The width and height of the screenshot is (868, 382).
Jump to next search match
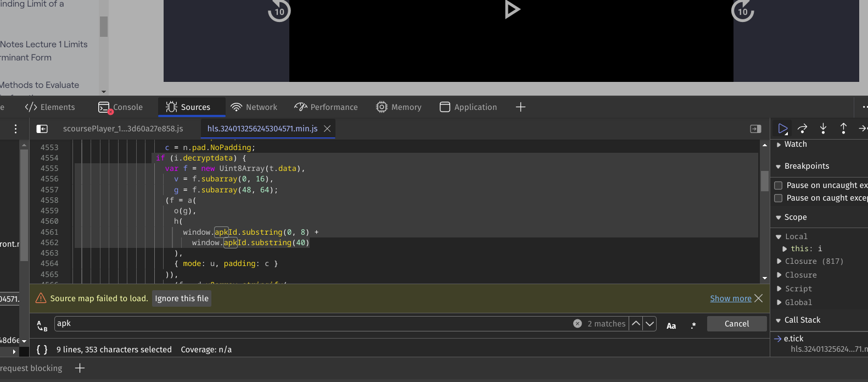tap(650, 324)
